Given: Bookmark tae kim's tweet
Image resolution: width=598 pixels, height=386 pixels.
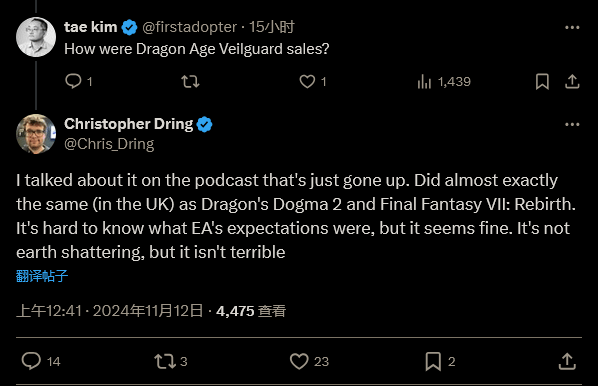Looking at the screenshot, I should tap(542, 81).
